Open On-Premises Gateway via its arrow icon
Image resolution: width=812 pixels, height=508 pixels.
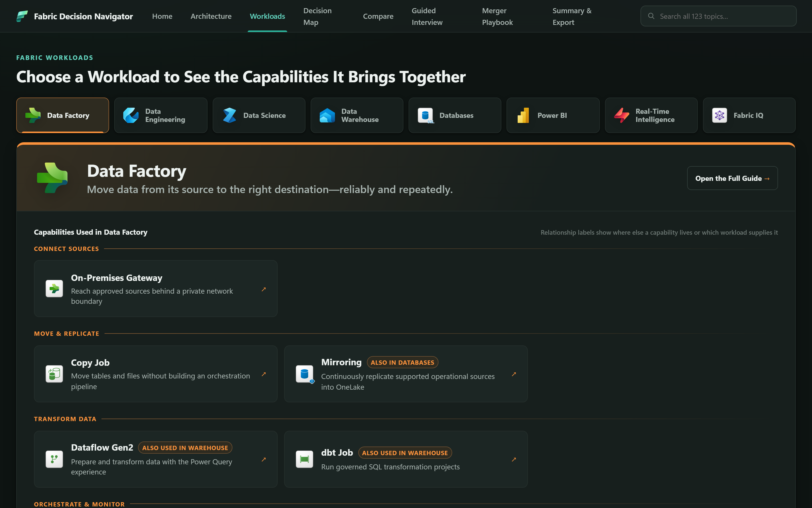click(264, 289)
